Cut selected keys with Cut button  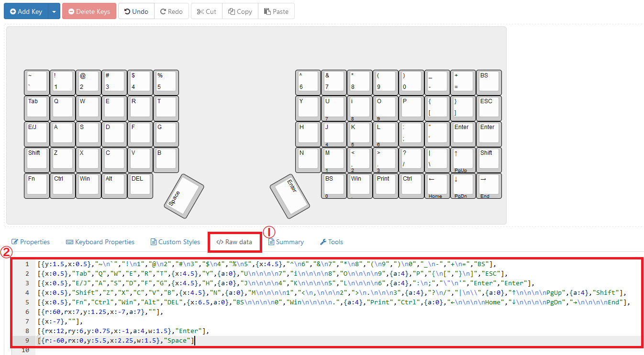point(206,11)
